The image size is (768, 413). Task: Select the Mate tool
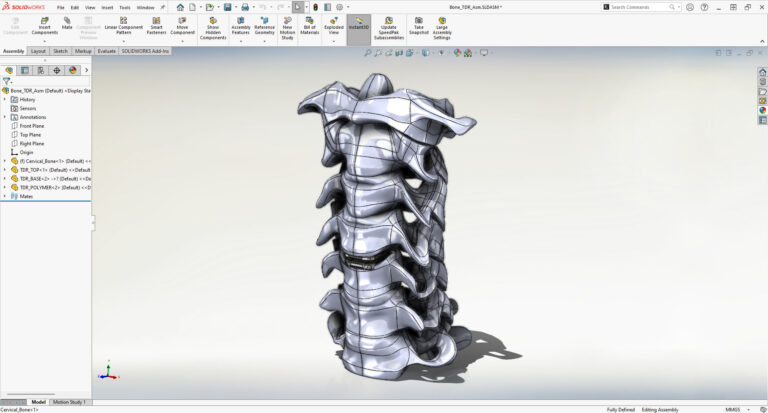coord(67,24)
